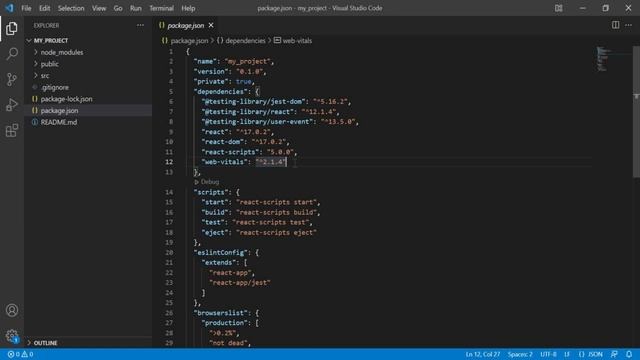The height and width of the screenshot is (360, 640).
Task: Open Explorer views and more actions
Action: pyautogui.click(x=140, y=25)
